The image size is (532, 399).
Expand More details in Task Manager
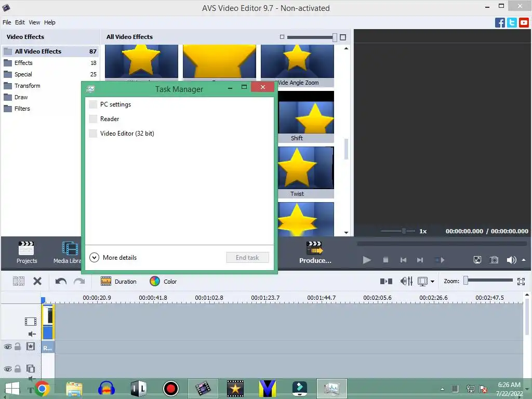point(113,258)
